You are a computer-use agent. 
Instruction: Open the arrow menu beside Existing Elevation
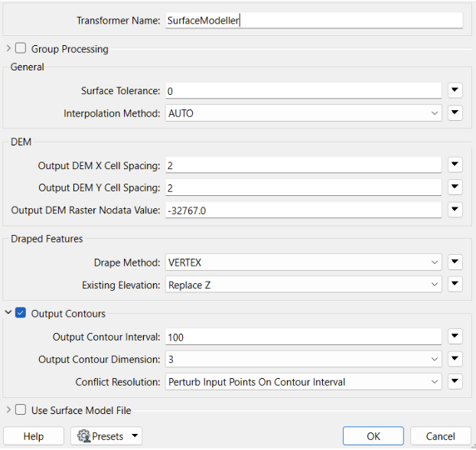455,284
